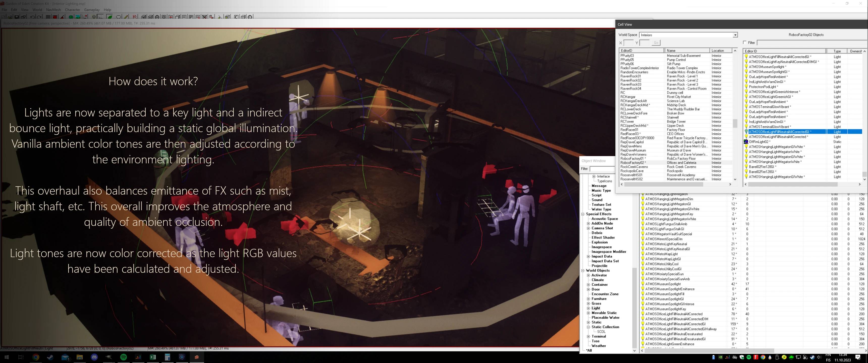This screenshot has width=868, height=363.
Task: Click the save disk toolbar icon
Action: 16,17
